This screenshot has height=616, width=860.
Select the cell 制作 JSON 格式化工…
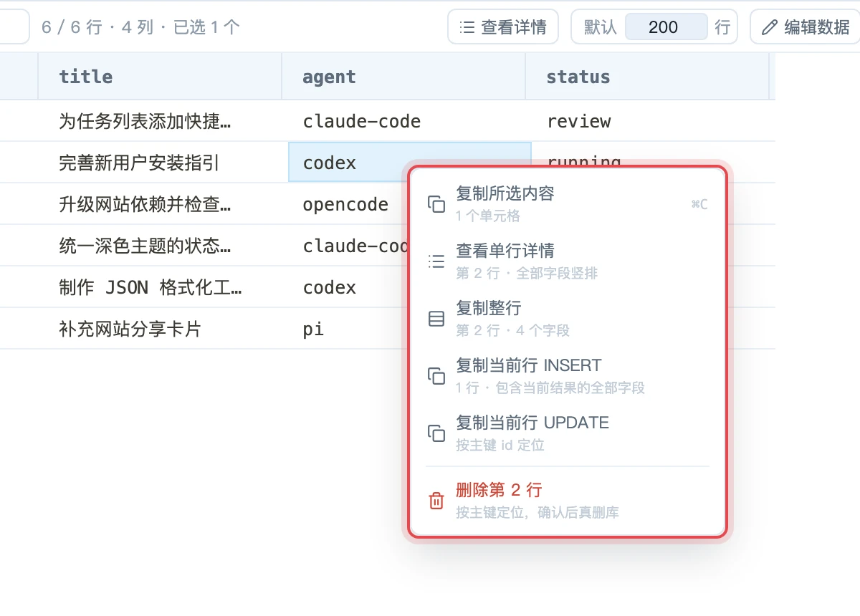point(160,287)
